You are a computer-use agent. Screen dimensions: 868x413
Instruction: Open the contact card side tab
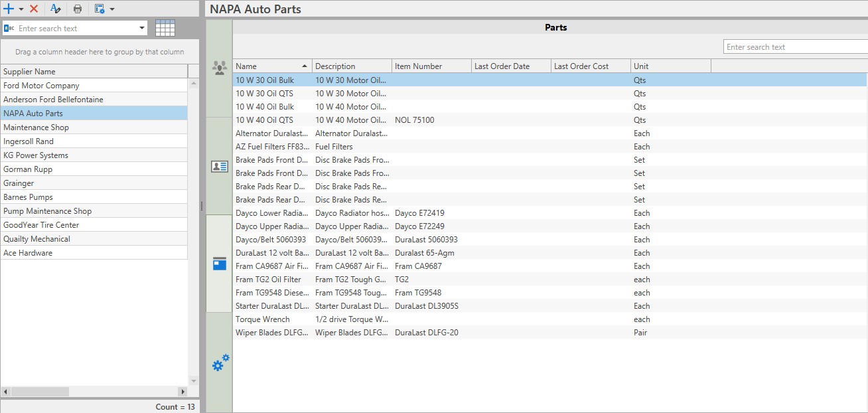[x=219, y=166]
